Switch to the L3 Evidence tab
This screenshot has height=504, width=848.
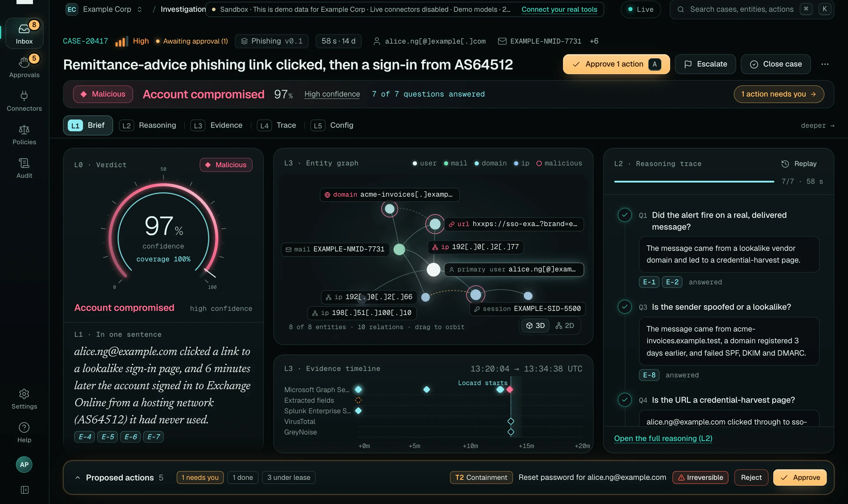click(x=216, y=125)
